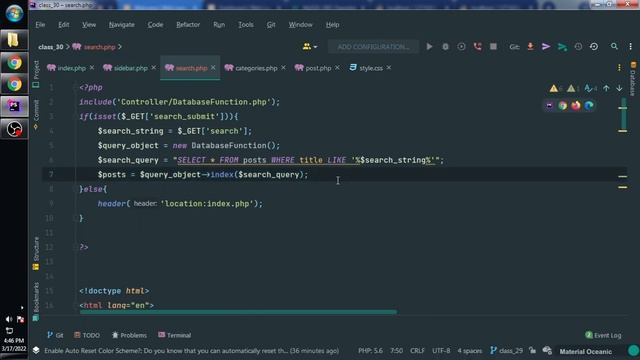Click the Debug bug icon
This screenshot has height=360, width=640.
click(445, 47)
